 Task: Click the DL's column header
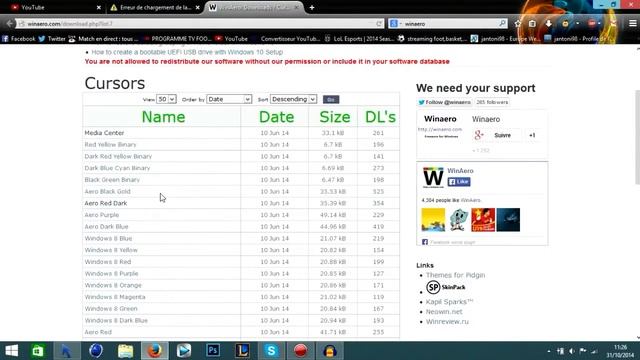[x=380, y=117]
